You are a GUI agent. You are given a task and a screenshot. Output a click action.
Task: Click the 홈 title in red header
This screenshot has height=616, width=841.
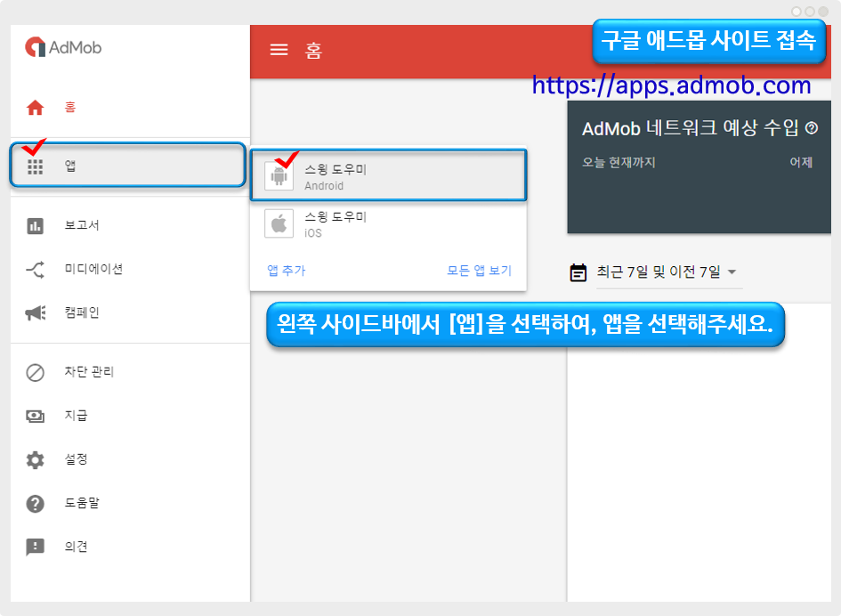[x=313, y=50]
